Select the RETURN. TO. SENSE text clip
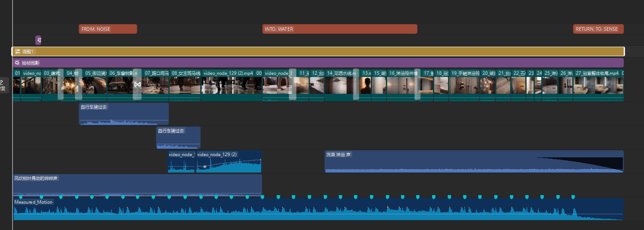Viewport: 644px width, 230px height. click(598, 29)
